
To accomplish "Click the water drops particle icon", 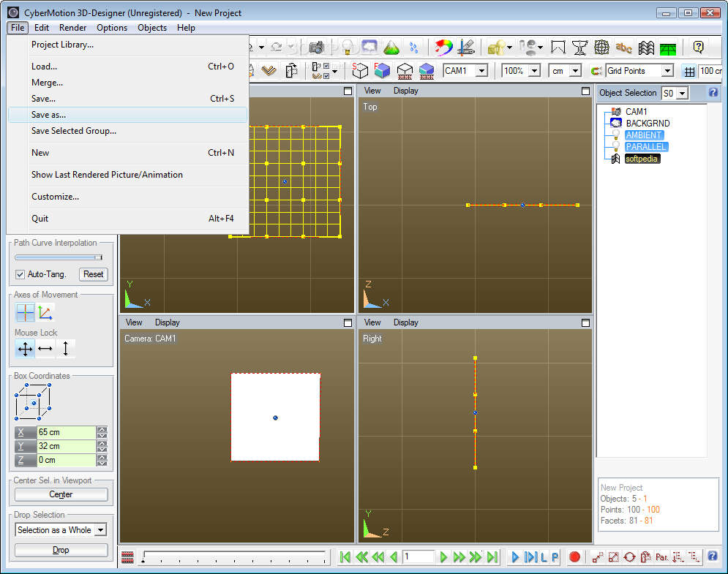I will point(413,48).
